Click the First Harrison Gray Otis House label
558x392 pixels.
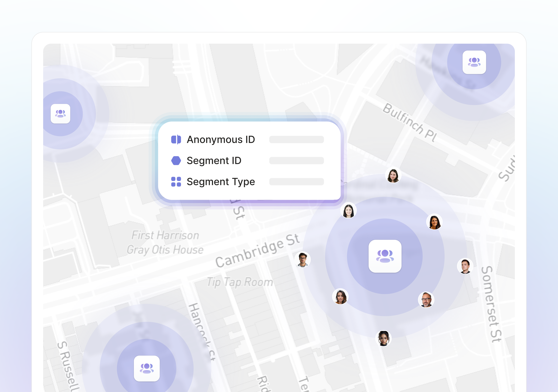click(x=165, y=242)
